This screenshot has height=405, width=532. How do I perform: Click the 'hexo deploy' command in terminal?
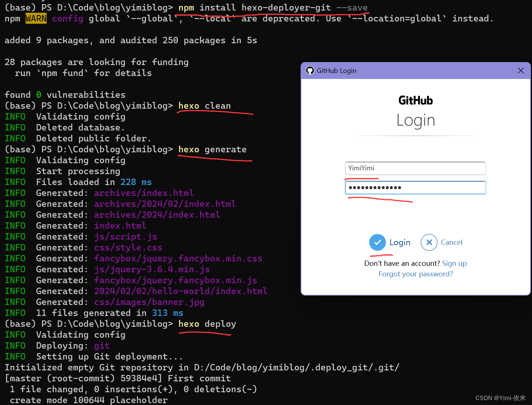point(207,324)
